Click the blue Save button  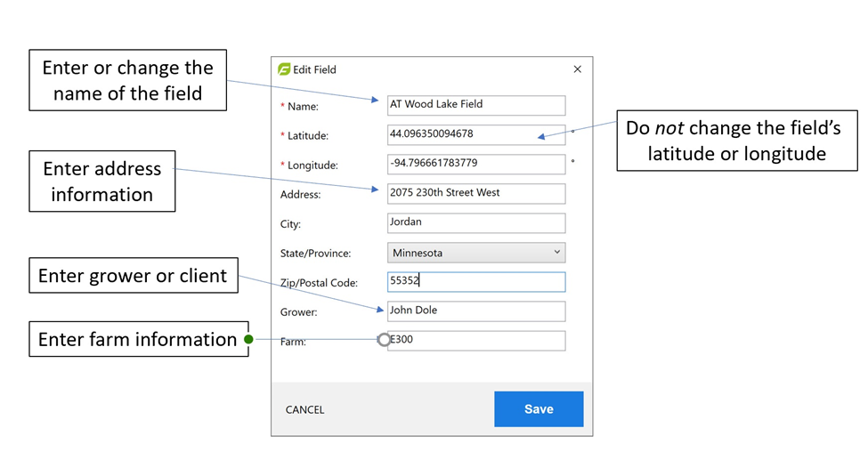pos(539,409)
